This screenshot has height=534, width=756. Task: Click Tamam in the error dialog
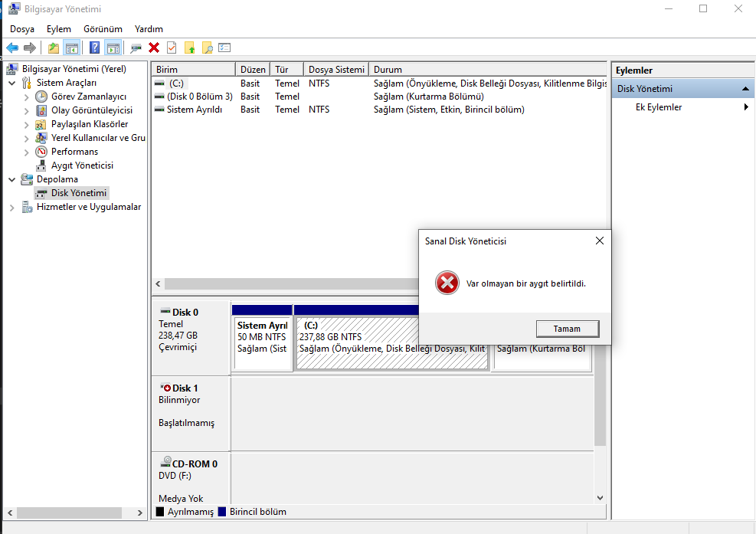point(568,329)
